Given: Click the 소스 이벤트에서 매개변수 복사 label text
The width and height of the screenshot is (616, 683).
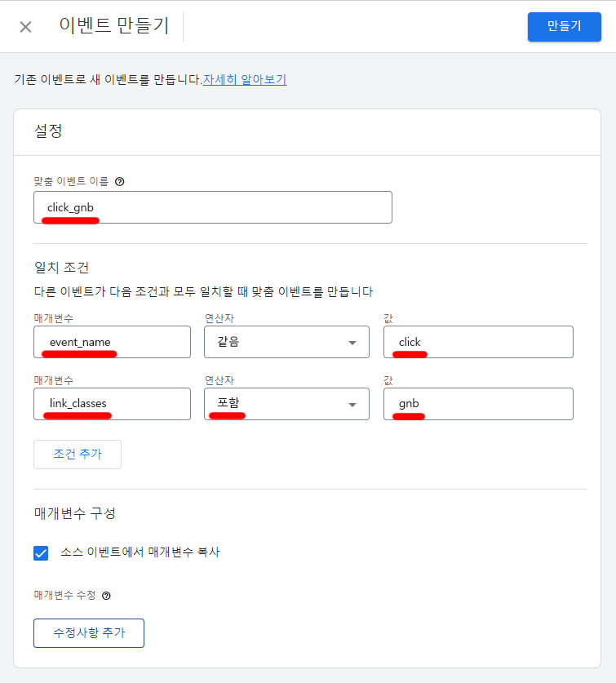Looking at the screenshot, I should click(140, 552).
